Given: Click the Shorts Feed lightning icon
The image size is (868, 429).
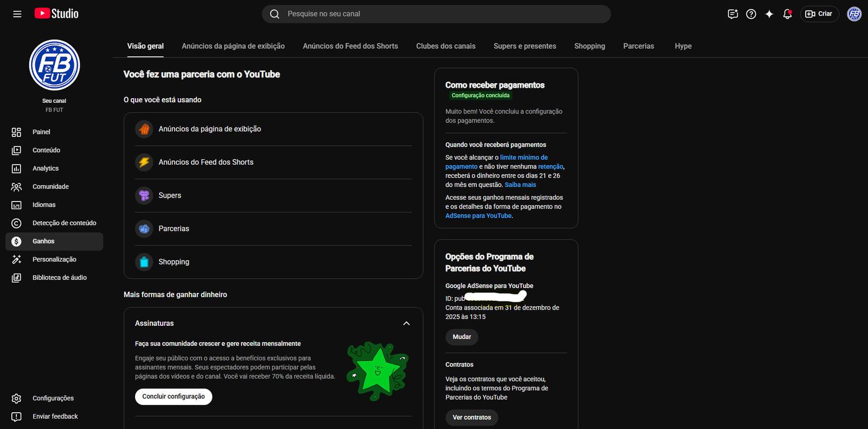Looking at the screenshot, I should pos(144,162).
